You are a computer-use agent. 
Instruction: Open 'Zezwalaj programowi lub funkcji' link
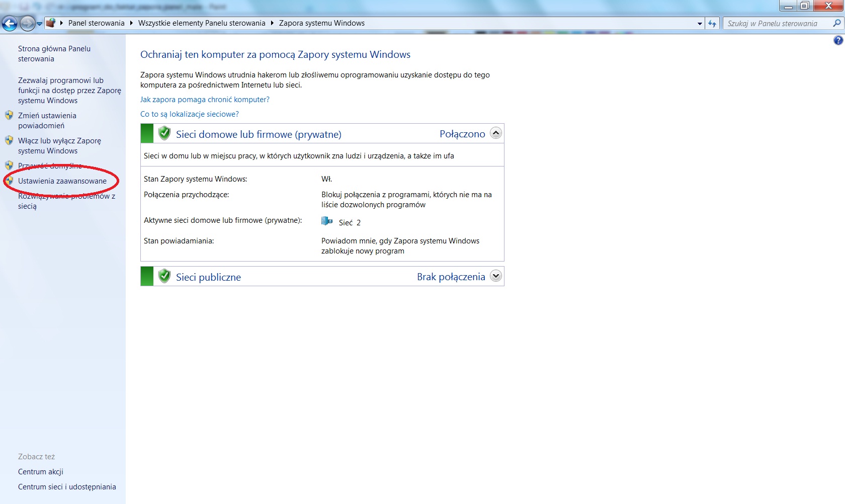click(x=69, y=91)
